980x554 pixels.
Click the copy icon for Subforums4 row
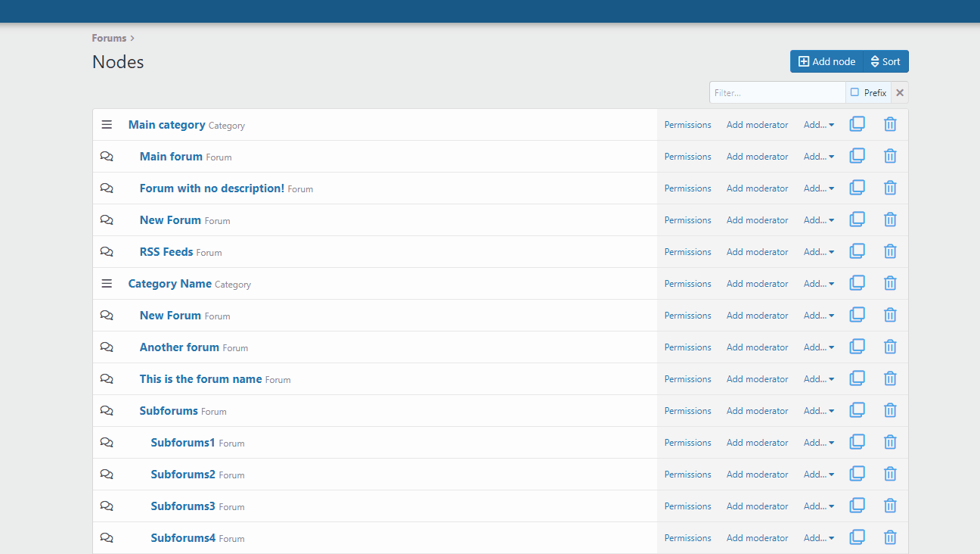tap(857, 537)
